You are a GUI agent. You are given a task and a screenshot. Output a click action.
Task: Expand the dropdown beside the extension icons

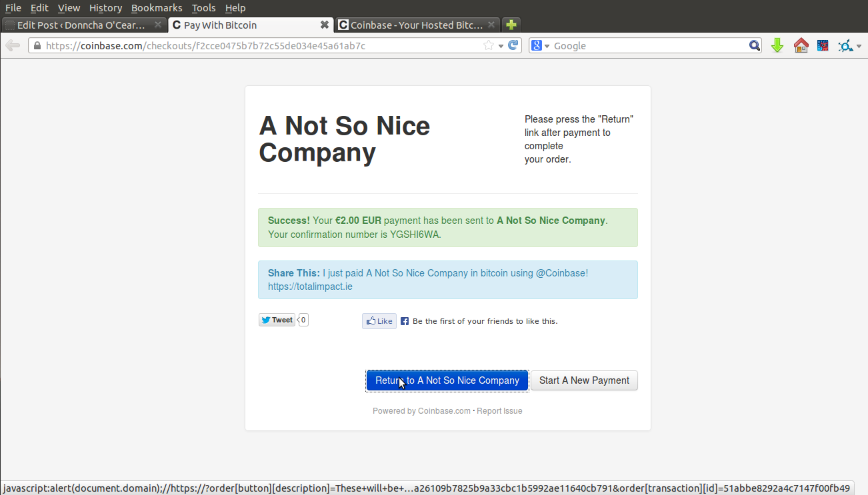[859, 45]
